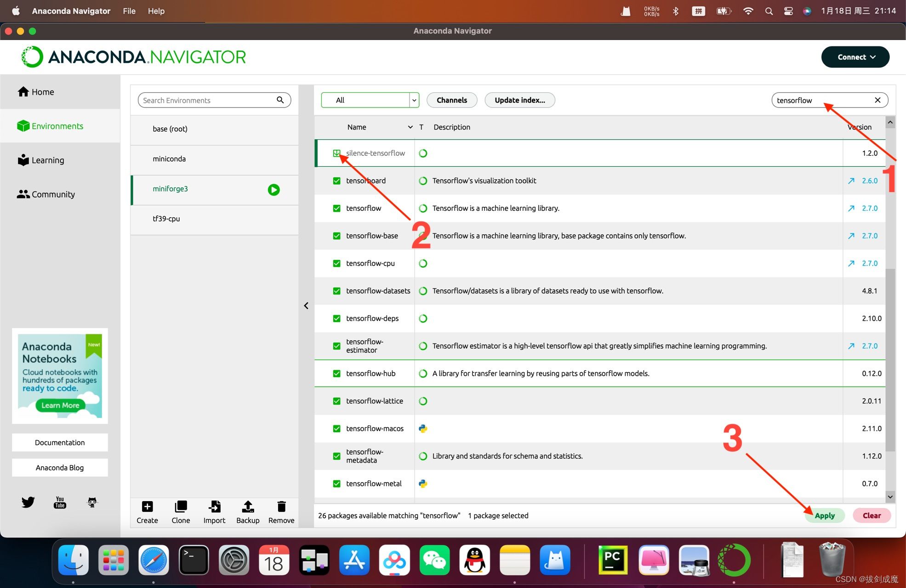Click the Search Environments magnifier icon
Screen dimensions: 906x588
click(280, 100)
